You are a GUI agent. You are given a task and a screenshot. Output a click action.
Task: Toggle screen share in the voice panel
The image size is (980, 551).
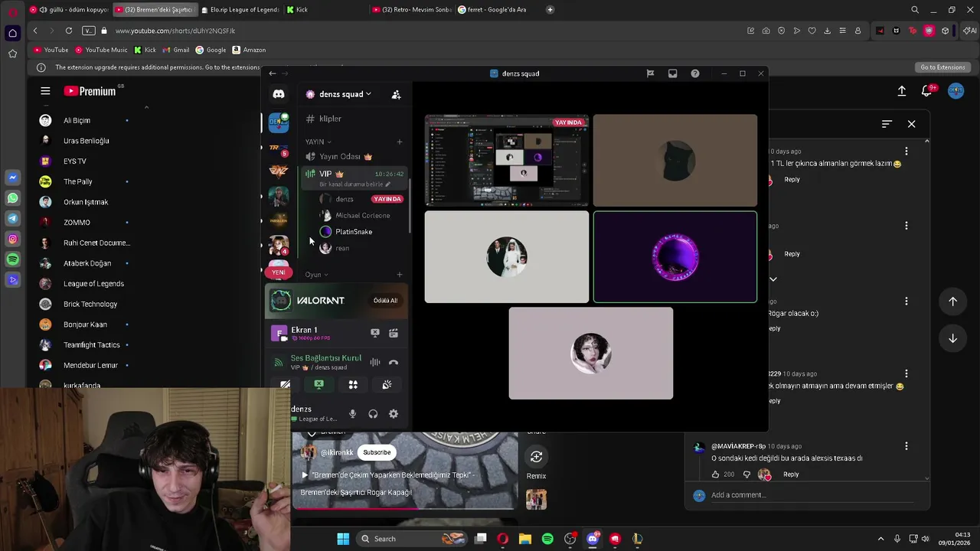click(x=319, y=385)
